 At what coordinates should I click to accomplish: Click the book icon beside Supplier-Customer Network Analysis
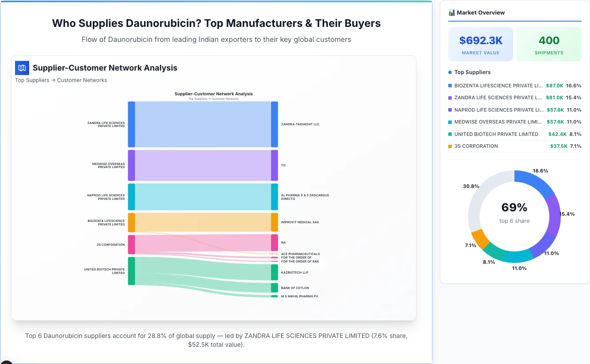pos(22,68)
